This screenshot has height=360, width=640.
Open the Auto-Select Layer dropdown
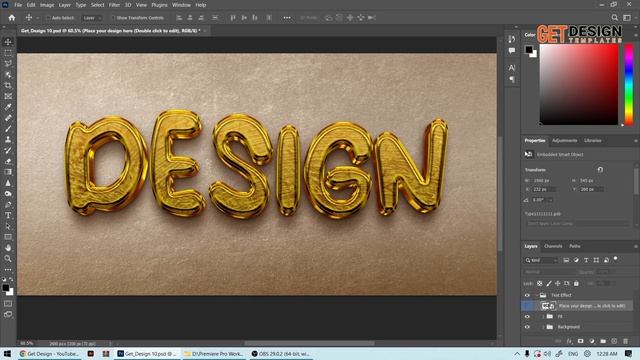pos(91,18)
